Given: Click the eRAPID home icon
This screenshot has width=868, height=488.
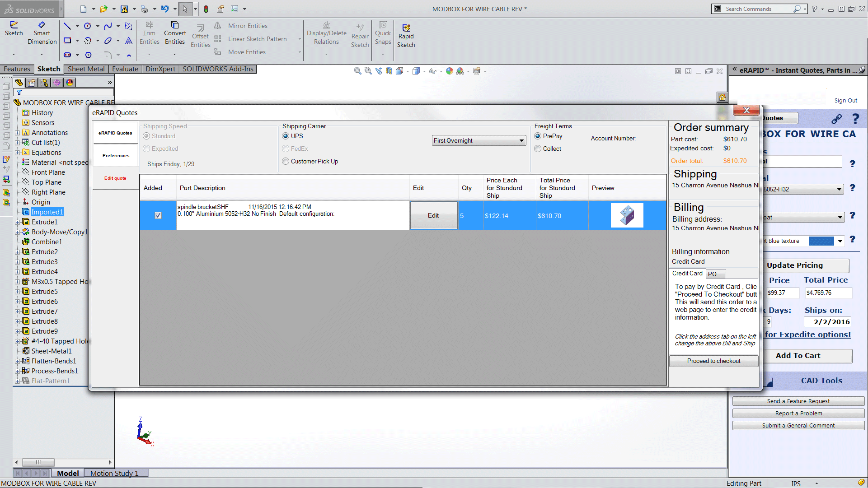Looking at the screenshot, I should click(722, 97).
